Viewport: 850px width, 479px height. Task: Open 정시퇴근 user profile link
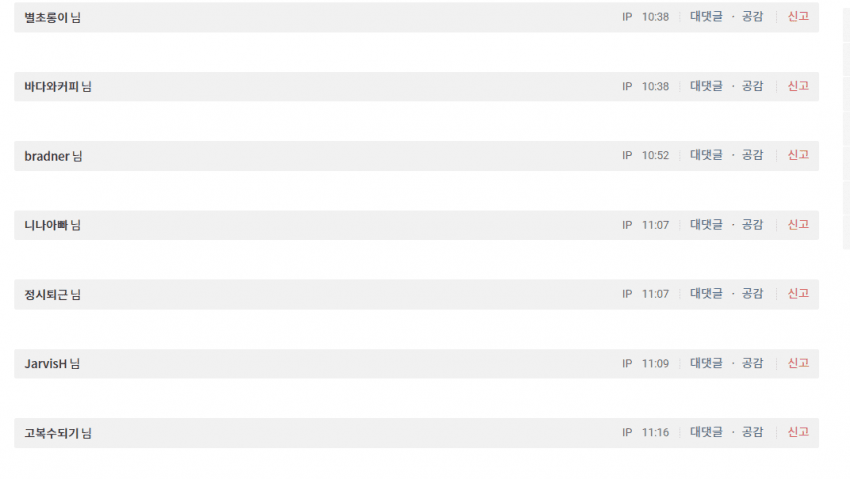[46, 295]
